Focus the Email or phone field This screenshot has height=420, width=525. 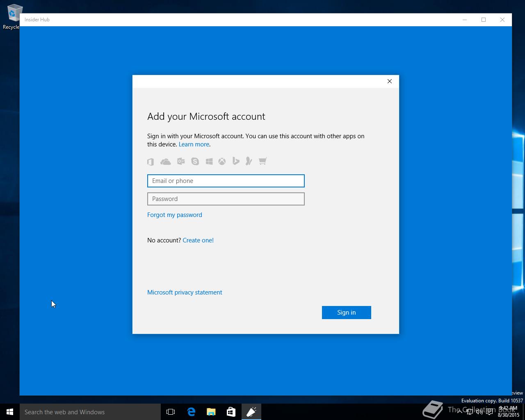(x=226, y=181)
